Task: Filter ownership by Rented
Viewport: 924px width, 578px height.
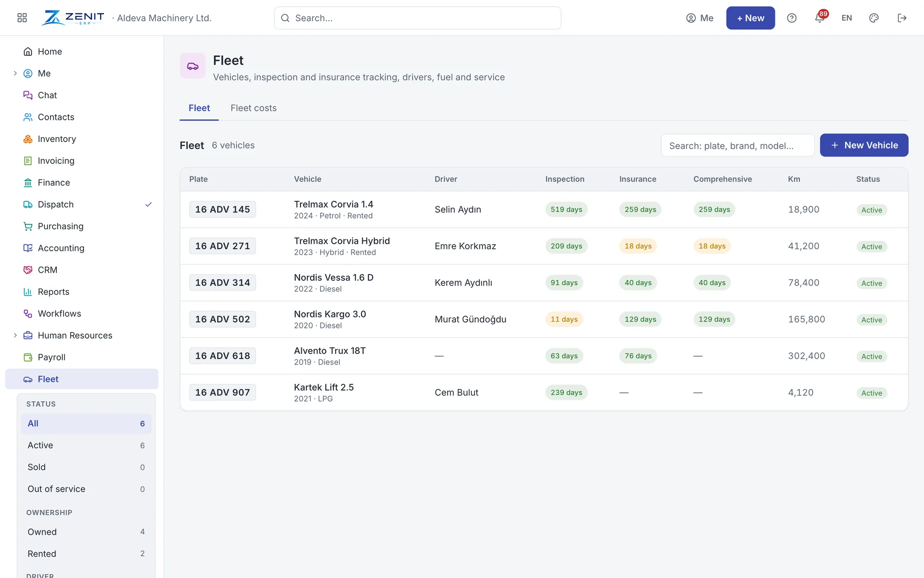Action: pos(86,554)
